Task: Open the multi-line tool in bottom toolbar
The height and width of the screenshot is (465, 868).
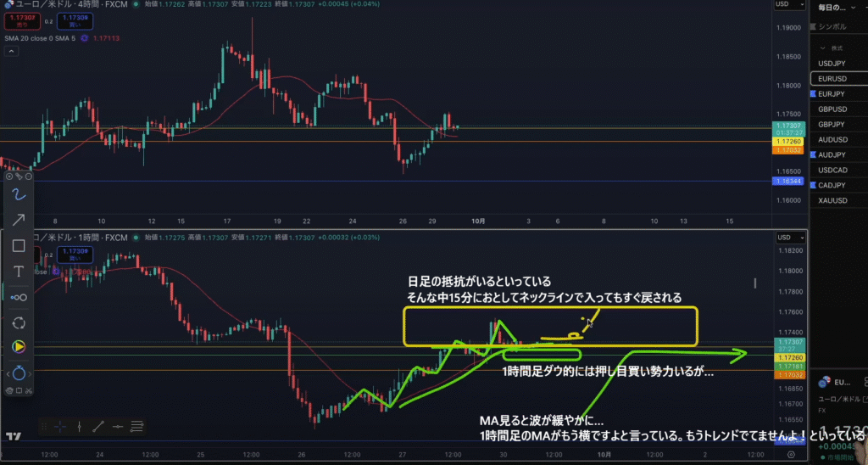Action: tap(136, 426)
